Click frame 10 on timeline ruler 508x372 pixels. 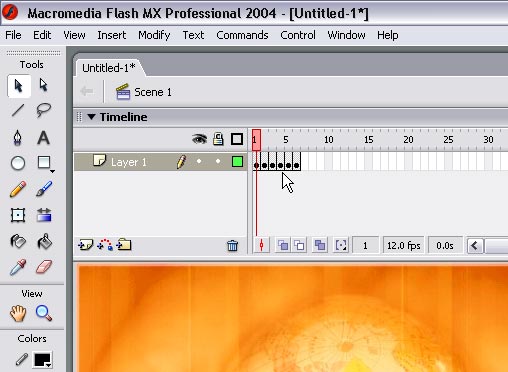click(x=329, y=139)
